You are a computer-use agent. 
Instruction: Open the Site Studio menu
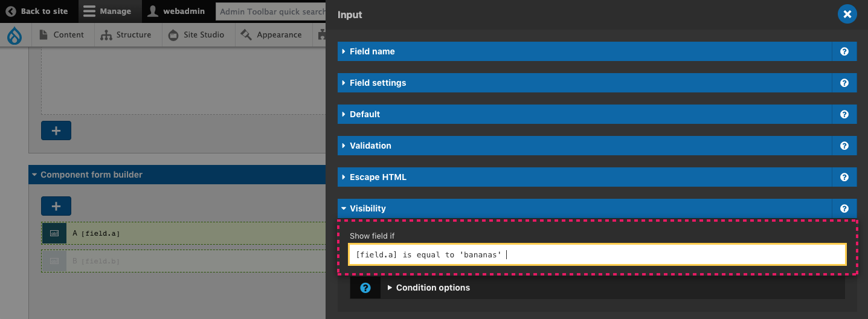coord(197,35)
